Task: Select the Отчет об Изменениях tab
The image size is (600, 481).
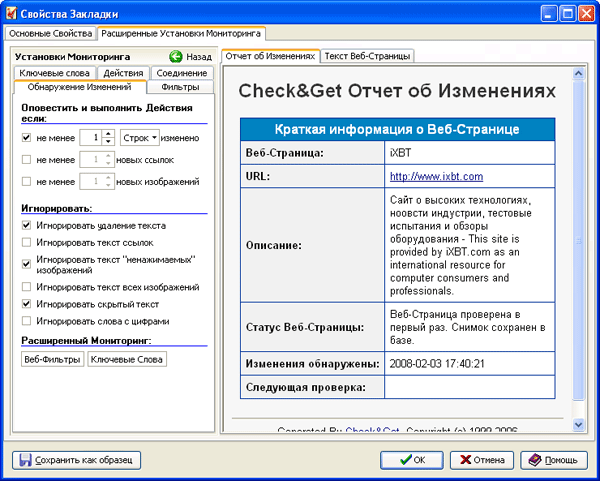Action: click(x=270, y=56)
